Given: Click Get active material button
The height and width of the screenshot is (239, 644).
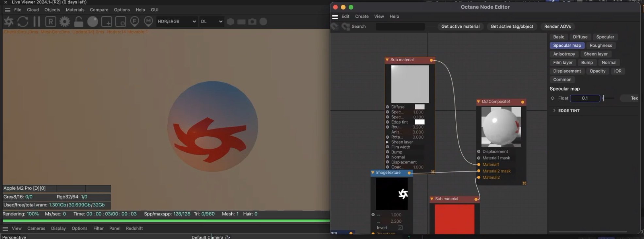Looking at the screenshot, I should pyautogui.click(x=460, y=26).
